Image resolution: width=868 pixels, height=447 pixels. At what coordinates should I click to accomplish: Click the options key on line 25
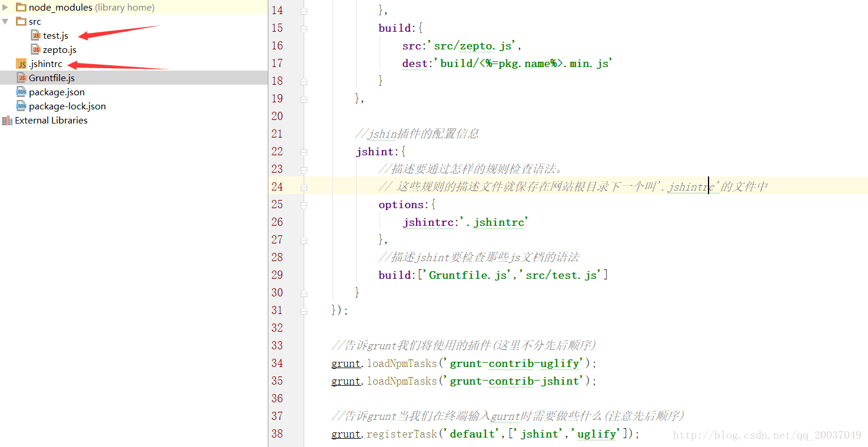(401, 205)
